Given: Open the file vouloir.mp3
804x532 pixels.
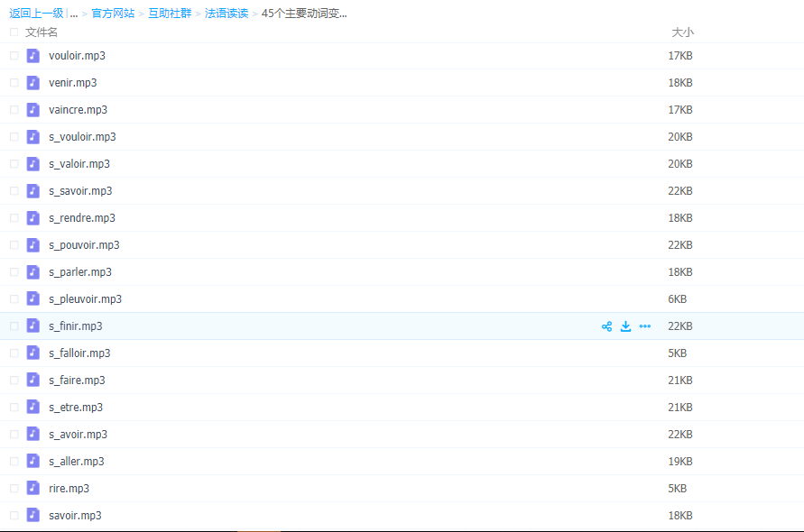Looking at the screenshot, I should click(x=77, y=55).
